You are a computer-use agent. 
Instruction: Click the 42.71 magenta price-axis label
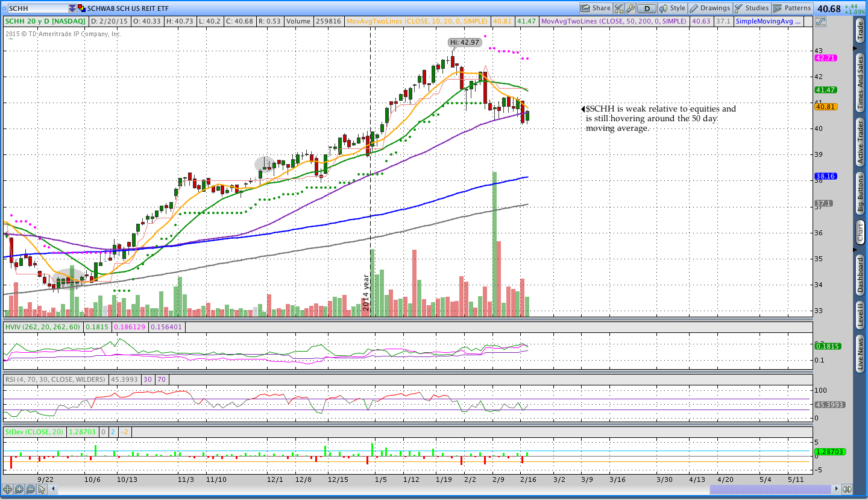click(x=825, y=58)
